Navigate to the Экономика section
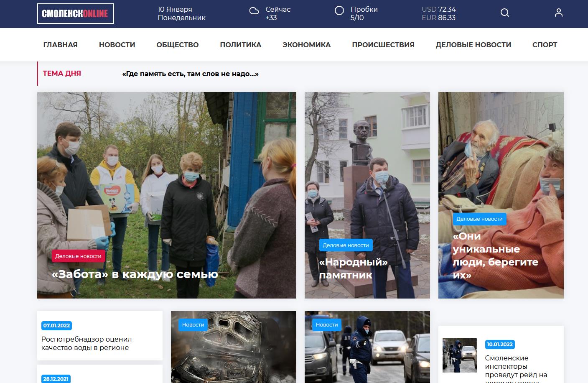588x383 pixels. coord(307,45)
